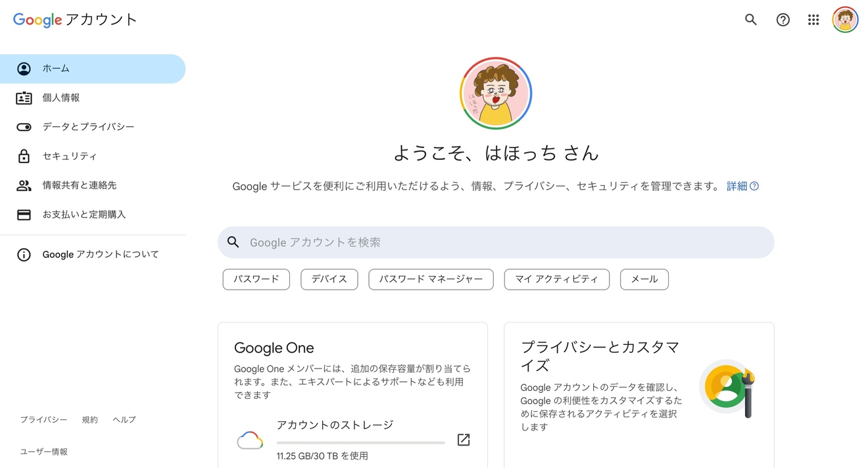Click the Google One cloud icon

tap(250, 440)
